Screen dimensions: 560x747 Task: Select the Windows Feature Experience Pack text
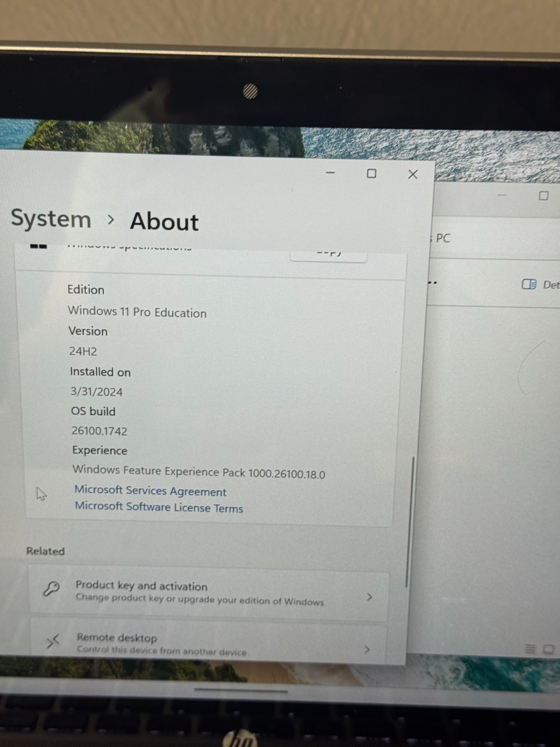(199, 472)
